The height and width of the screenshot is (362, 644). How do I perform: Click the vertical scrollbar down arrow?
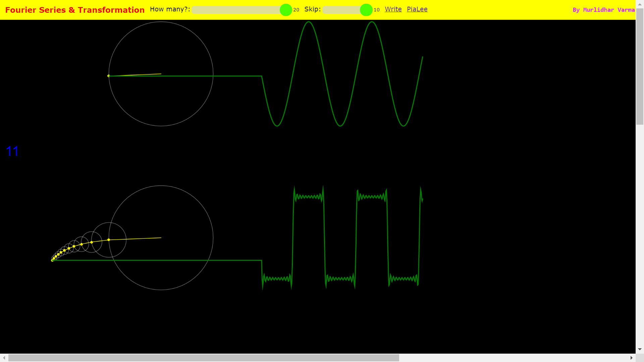[x=640, y=349]
